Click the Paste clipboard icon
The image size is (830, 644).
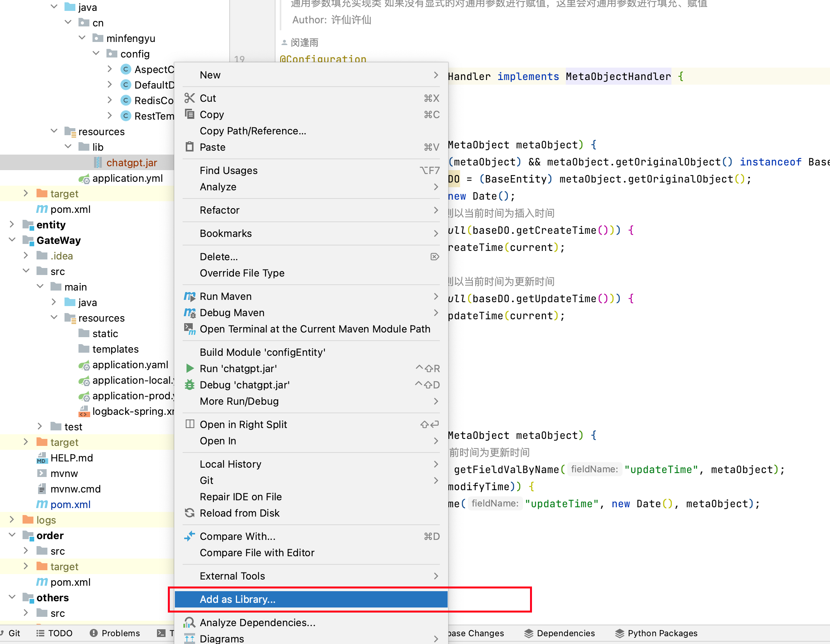tap(189, 147)
